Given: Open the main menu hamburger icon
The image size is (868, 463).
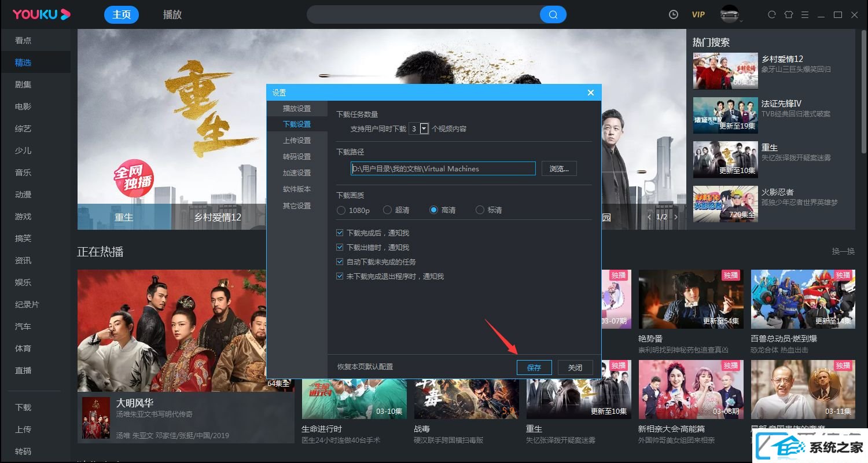Looking at the screenshot, I should click(804, 14).
